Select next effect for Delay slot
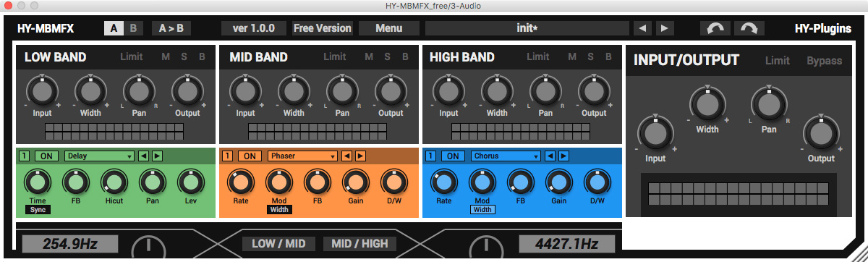 point(157,156)
